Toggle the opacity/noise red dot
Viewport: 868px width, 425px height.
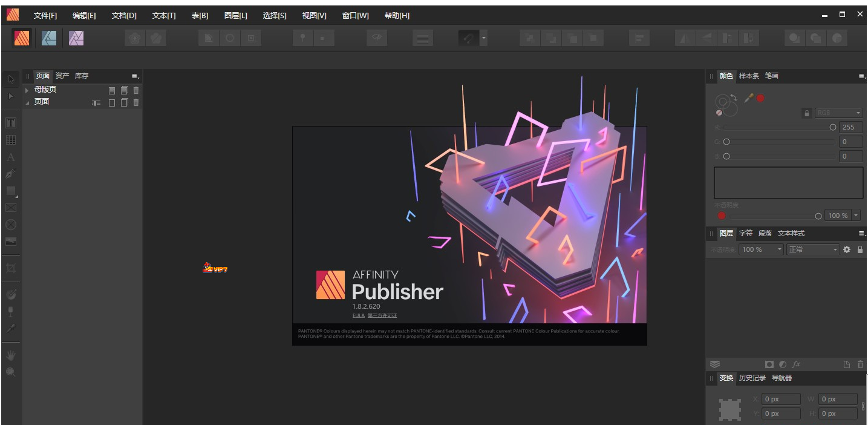tap(722, 216)
